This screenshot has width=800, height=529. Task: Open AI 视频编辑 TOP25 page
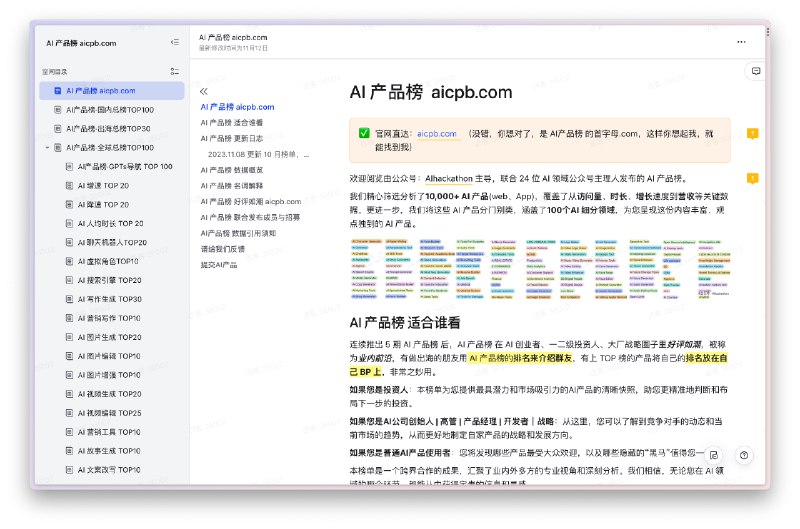[x=112, y=413]
